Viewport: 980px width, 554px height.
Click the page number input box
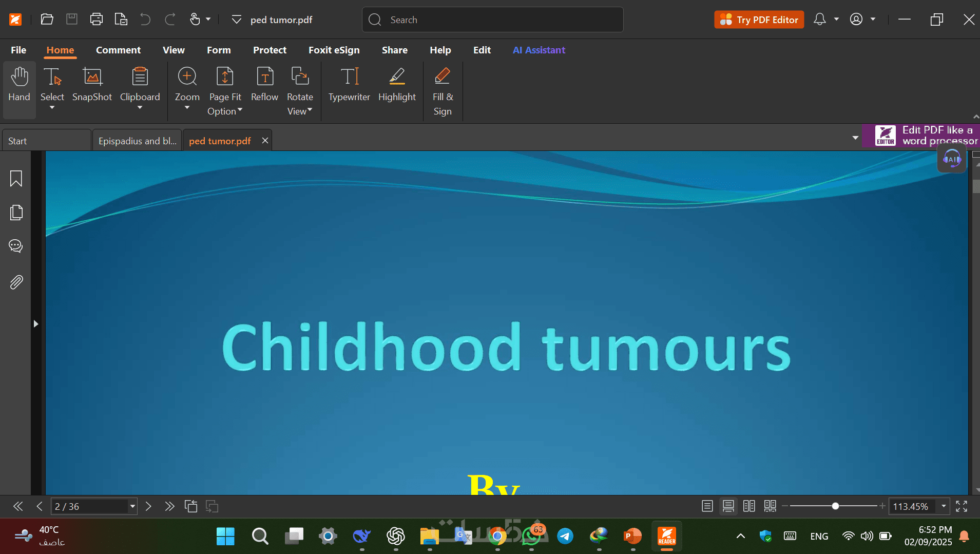89,506
